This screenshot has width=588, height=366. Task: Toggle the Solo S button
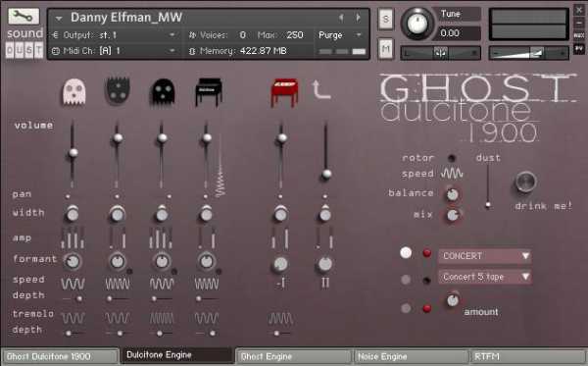click(386, 19)
